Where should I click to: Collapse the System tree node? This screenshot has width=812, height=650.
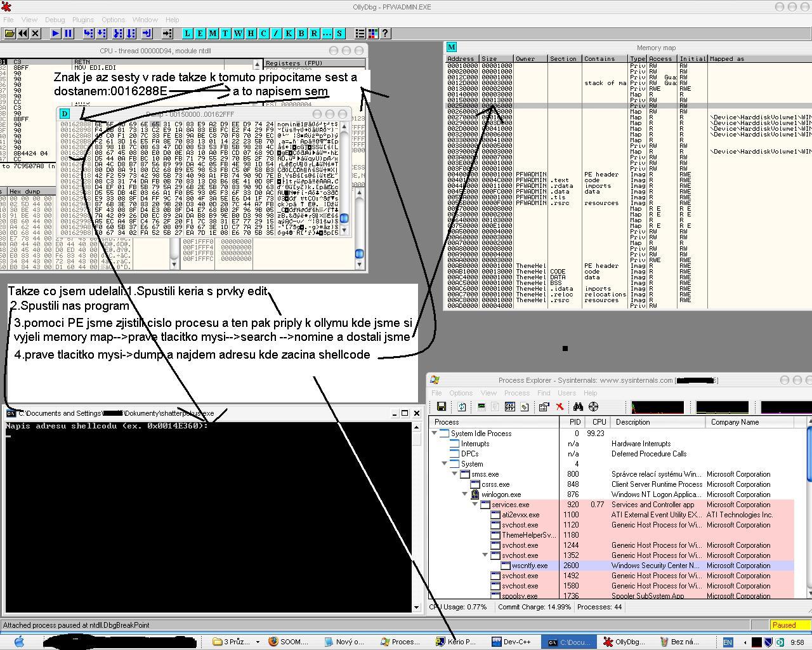pyautogui.click(x=445, y=464)
